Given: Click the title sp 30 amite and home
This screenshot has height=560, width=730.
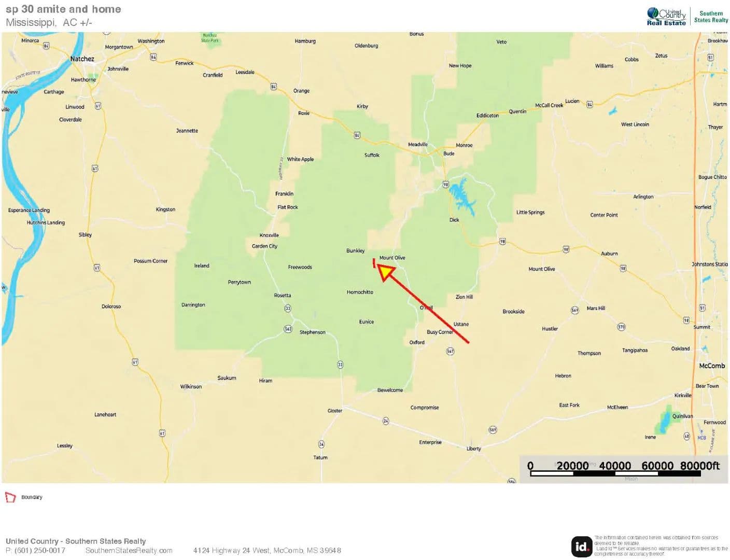Looking at the screenshot, I should click(x=63, y=9).
